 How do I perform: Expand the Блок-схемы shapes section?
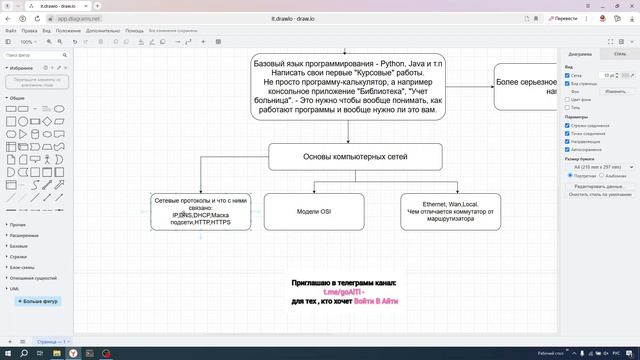tap(22, 267)
